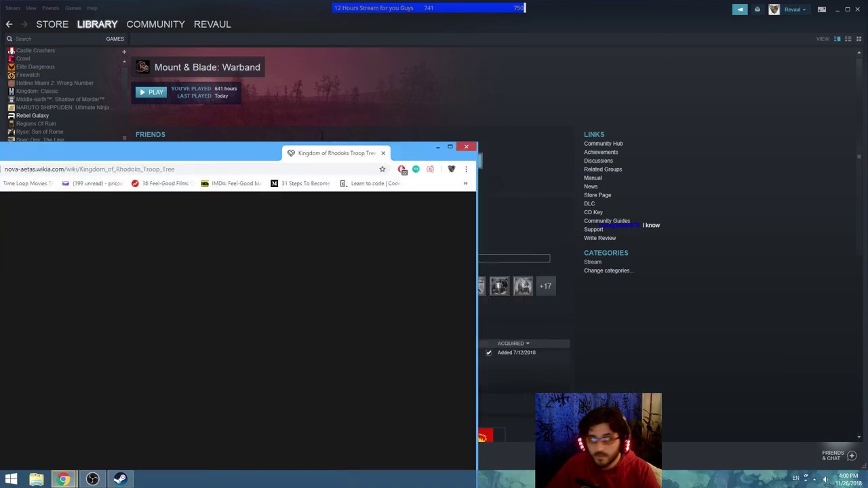The height and width of the screenshot is (488, 868).
Task: Open the GAMES filter dropdown in Steam library
Action: pyautogui.click(x=115, y=39)
